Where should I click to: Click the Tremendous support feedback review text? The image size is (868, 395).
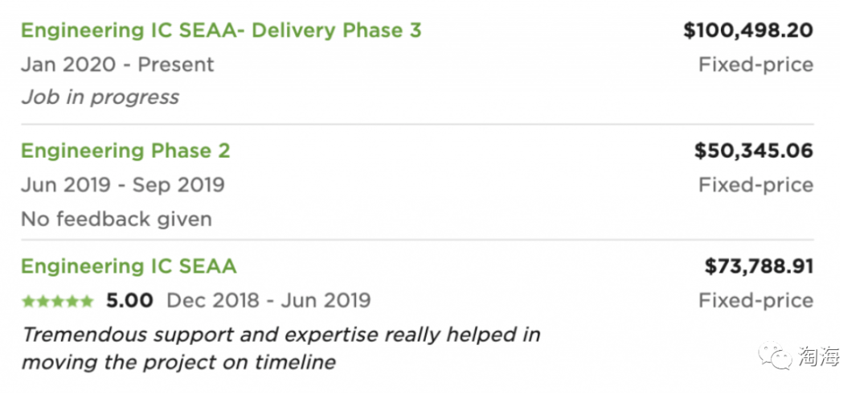point(281,348)
